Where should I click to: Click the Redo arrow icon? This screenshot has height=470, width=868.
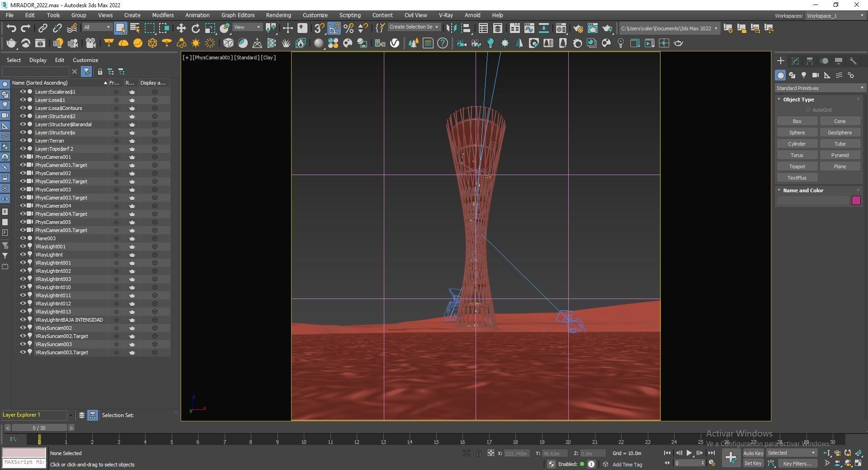pyautogui.click(x=26, y=28)
